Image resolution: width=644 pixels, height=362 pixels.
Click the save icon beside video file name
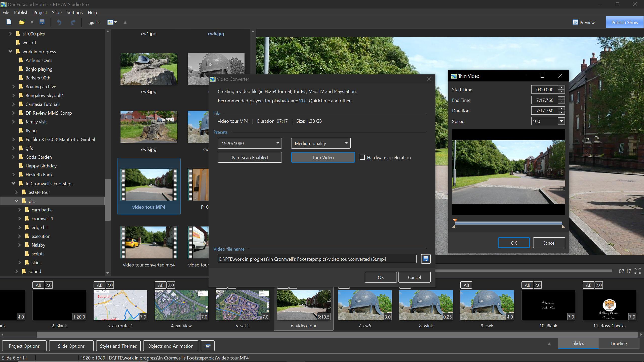tap(426, 259)
